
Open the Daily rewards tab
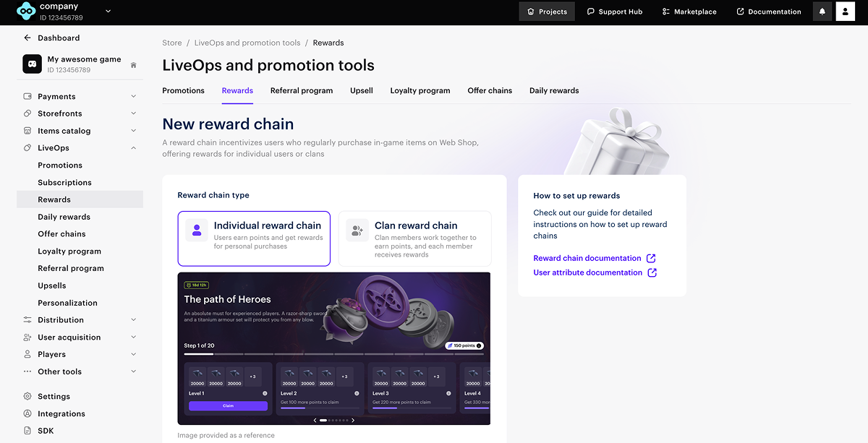click(x=554, y=90)
